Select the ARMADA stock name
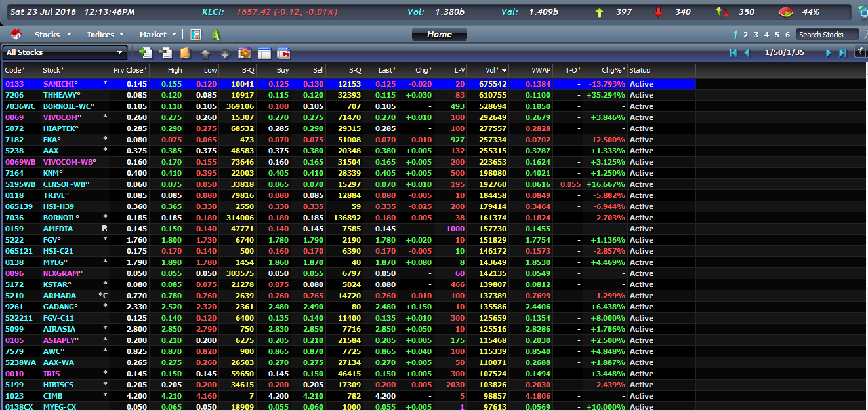868x411 pixels. (60, 296)
